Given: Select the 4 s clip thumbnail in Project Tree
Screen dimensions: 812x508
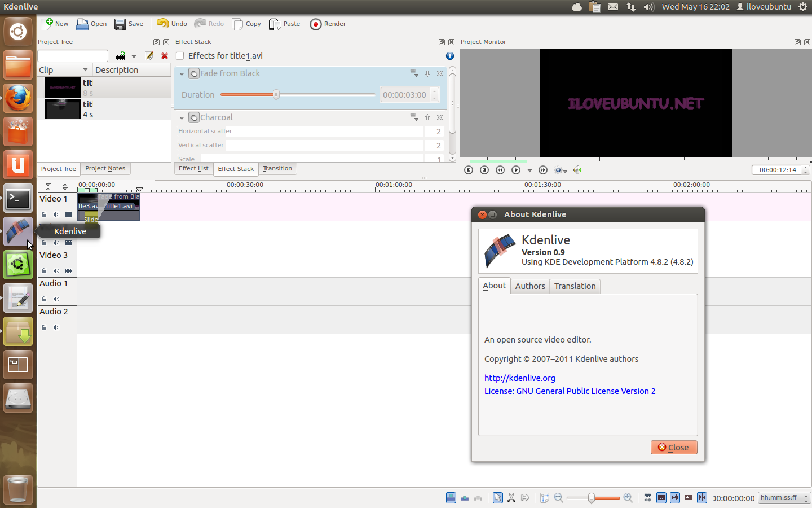Looking at the screenshot, I should coord(63,109).
